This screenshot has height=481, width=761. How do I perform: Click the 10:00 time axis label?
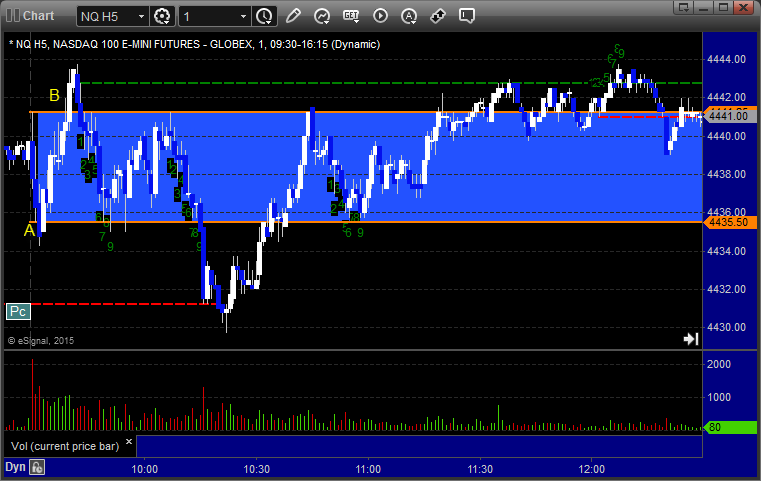tap(145, 469)
